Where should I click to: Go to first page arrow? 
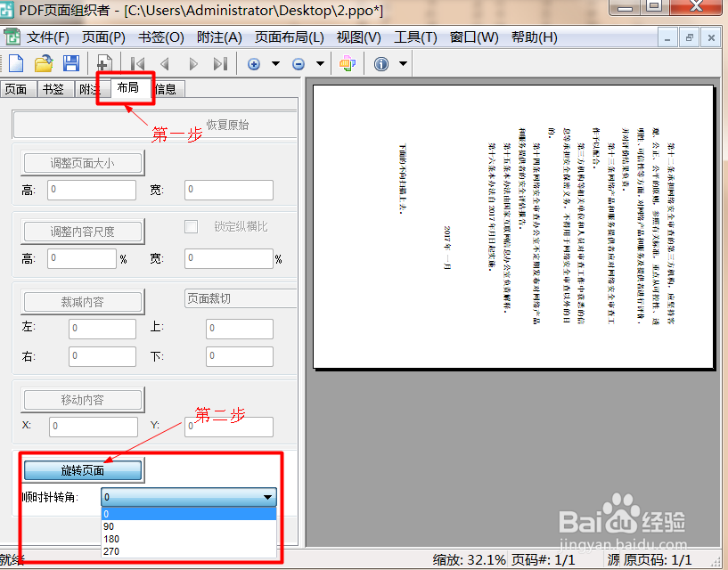(137, 63)
